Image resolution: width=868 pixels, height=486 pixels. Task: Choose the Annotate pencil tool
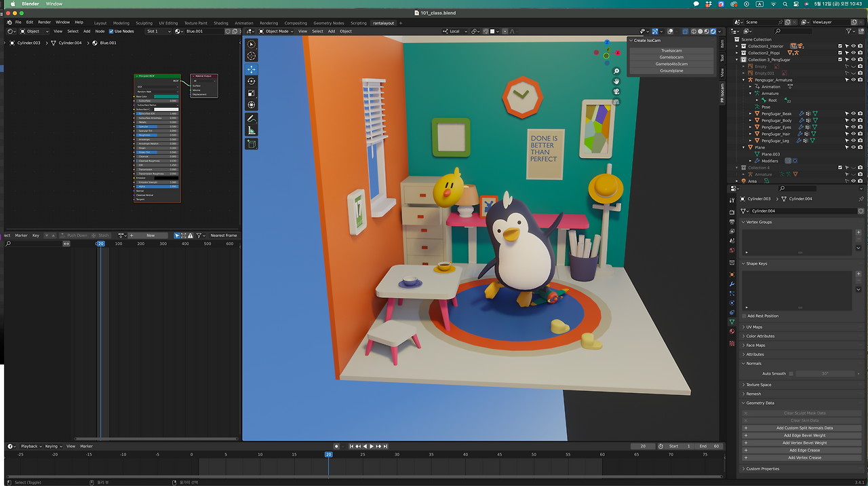252,119
